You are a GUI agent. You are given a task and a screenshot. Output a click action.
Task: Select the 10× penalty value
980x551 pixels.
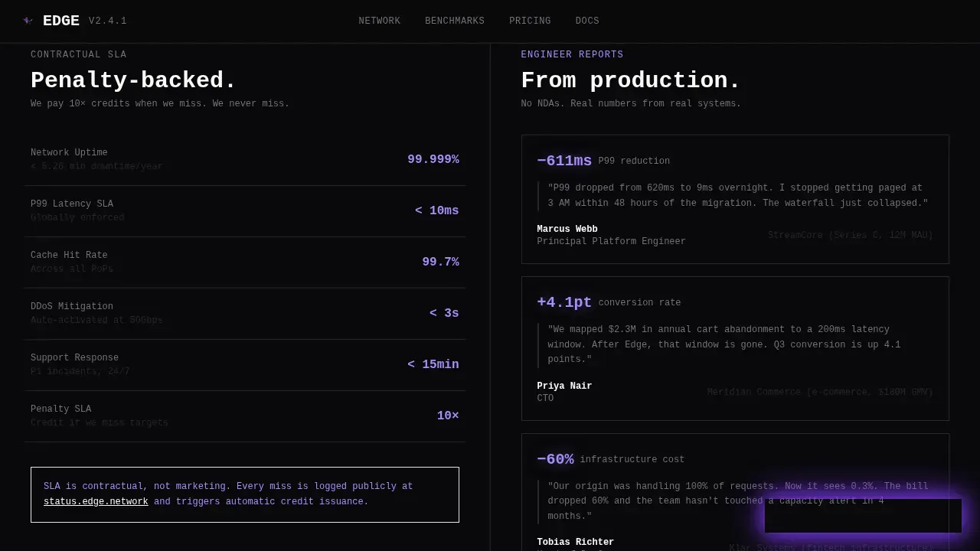point(448,416)
